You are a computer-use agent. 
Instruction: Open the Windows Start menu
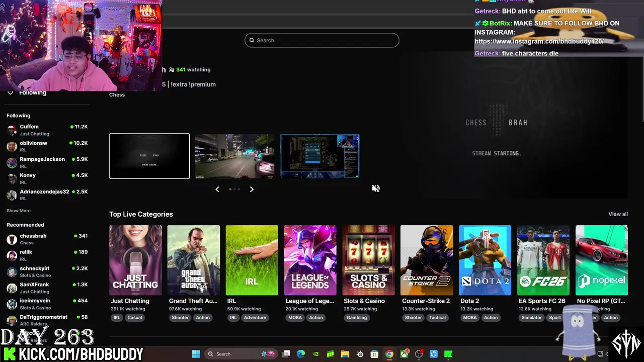[x=196, y=354]
